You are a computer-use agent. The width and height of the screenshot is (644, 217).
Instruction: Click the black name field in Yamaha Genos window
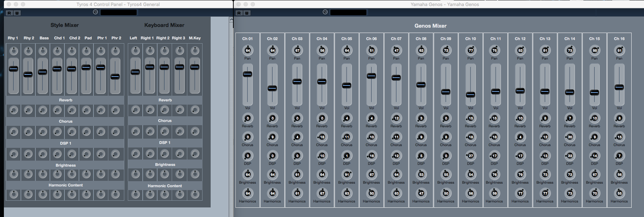[x=348, y=12]
